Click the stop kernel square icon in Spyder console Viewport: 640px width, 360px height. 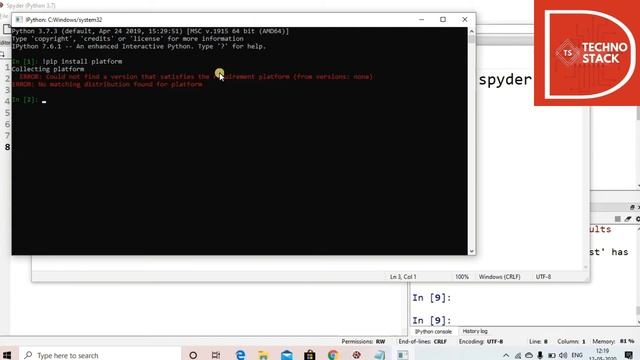(x=618, y=219)
